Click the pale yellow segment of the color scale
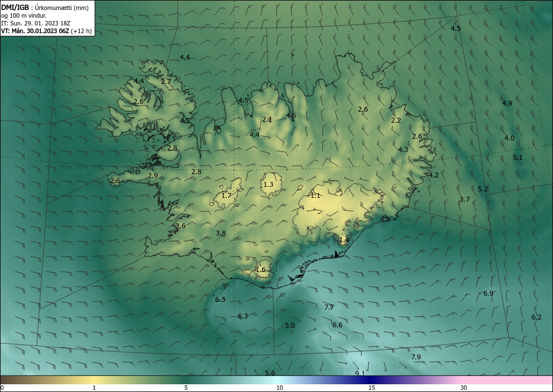 click(x=93, y=380)
